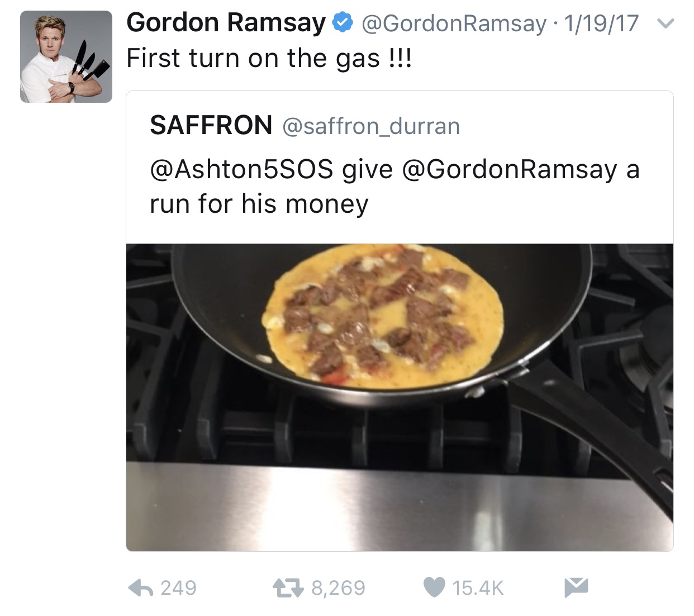Like the tweet with heart icon
The image size is (694, 616).
click(x=434, y=588)
